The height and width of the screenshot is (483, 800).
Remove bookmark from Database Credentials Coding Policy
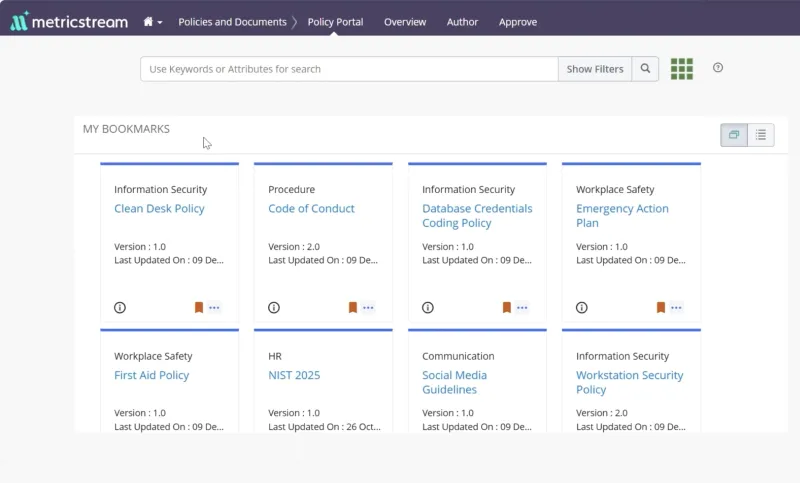coord(507,308)
